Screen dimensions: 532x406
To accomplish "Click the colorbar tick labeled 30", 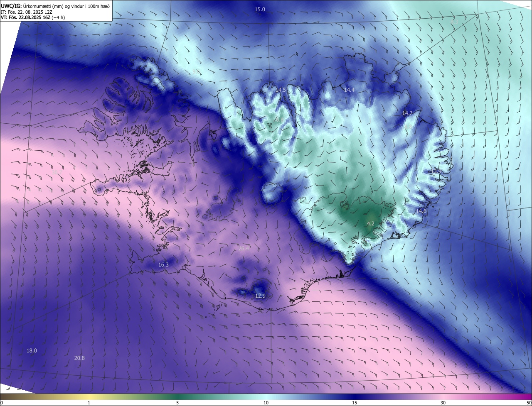I will [x=443, y=403].
